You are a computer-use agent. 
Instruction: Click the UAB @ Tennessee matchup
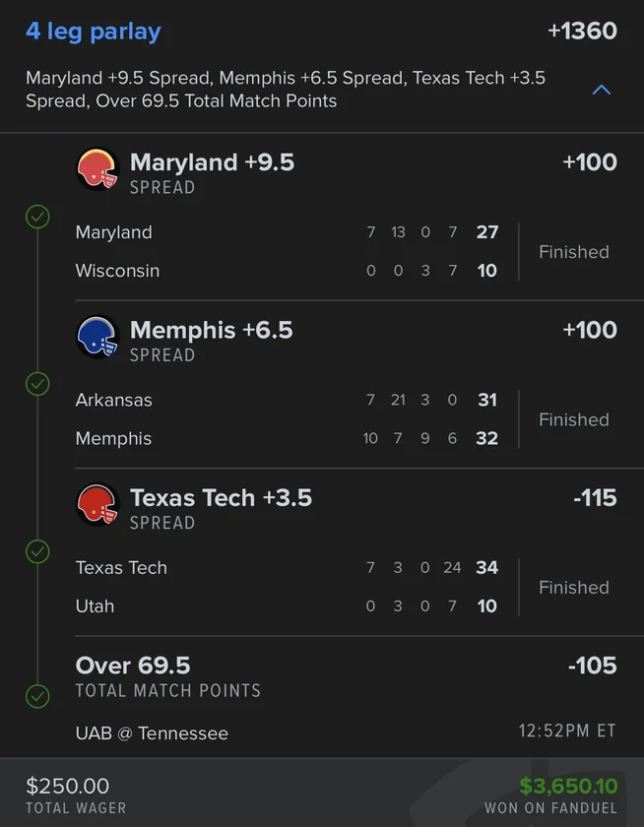(152, 732)
